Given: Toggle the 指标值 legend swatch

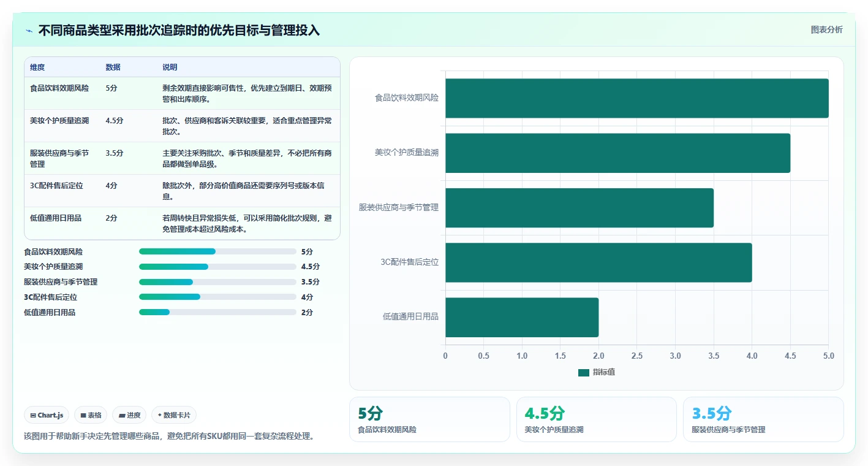Looking at the screenshot, I should pos(583,372).
